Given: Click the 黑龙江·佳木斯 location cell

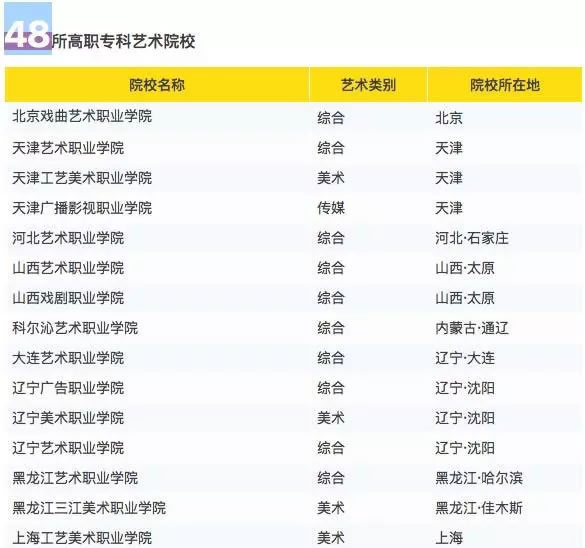Looking at the screenshot, I should tap(479, 508).
